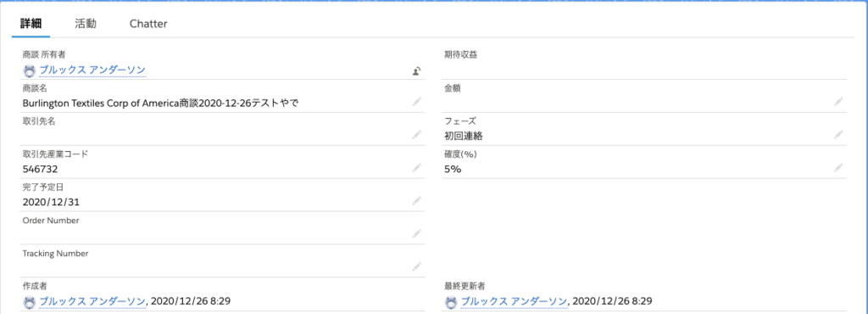Open 作成者 ブルックス アンダーソン link
Screen dimensions: 868x314
click(x=92, y=301)
